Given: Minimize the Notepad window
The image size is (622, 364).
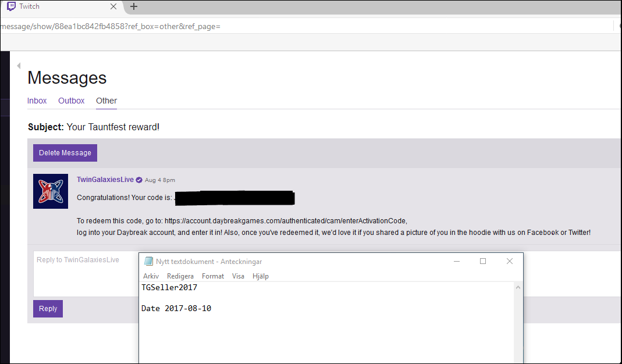Looking at the screenshot, I should (457, 261).
